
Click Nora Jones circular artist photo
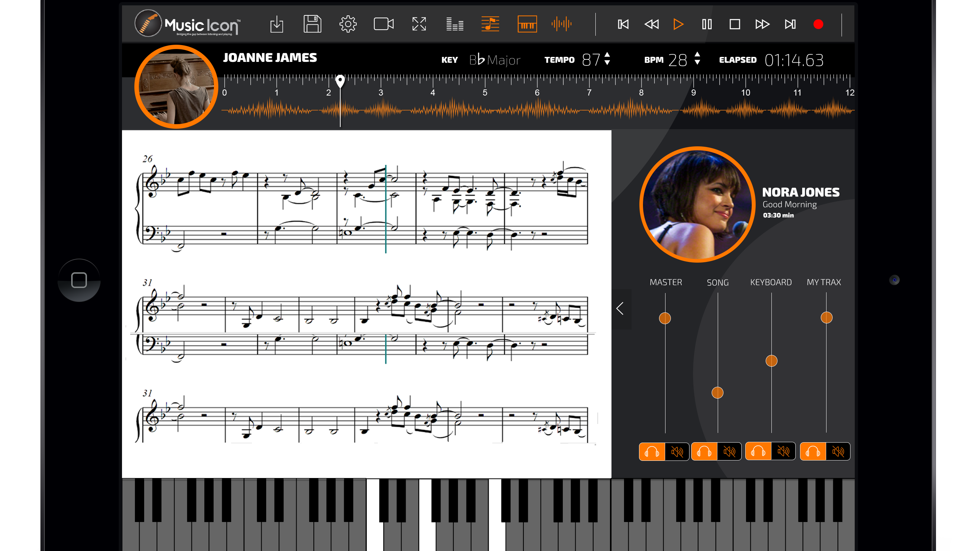click(697, 204)
